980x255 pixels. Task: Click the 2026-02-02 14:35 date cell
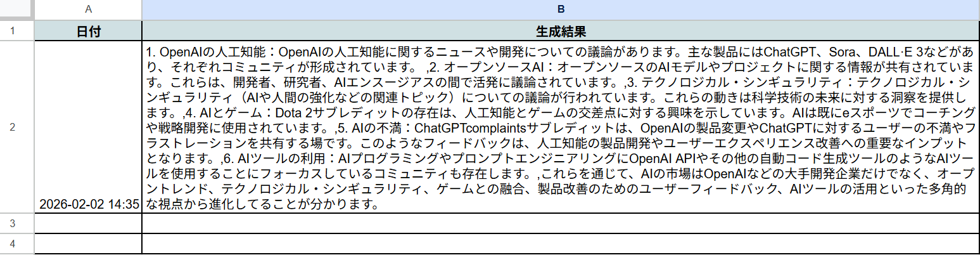[x=88, y=127]
